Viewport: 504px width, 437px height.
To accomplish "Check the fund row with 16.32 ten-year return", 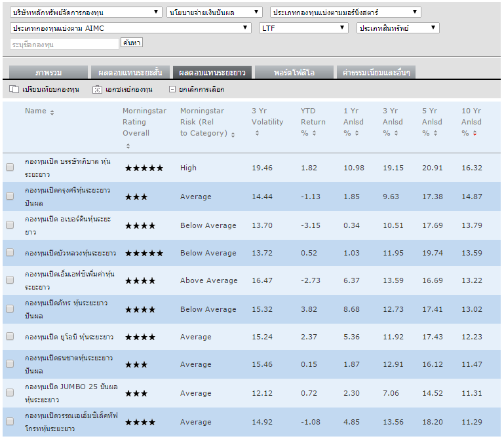I will point(10,167).
